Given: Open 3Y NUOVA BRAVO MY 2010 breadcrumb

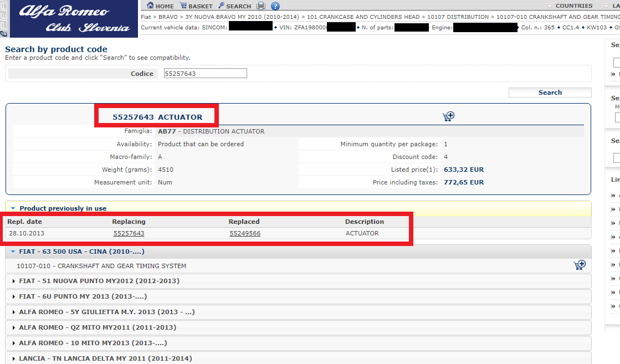Looking at the screenshot, I should (x=242, y=17).
